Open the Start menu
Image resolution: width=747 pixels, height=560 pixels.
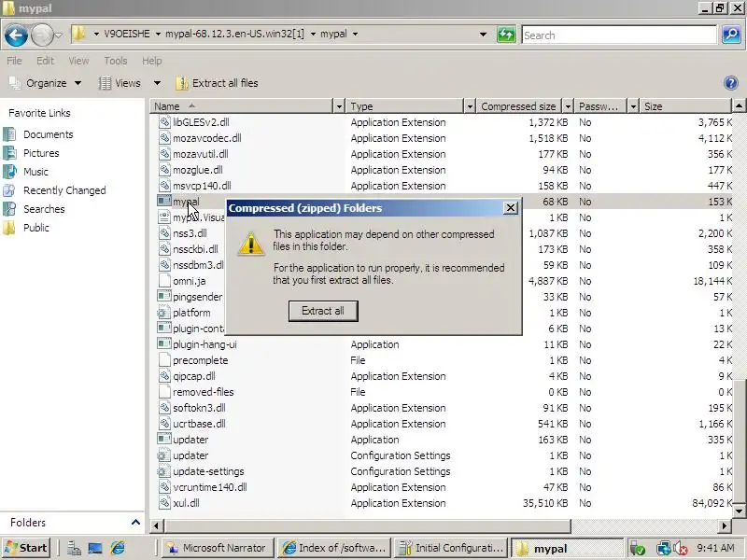(x=27, y=548)
